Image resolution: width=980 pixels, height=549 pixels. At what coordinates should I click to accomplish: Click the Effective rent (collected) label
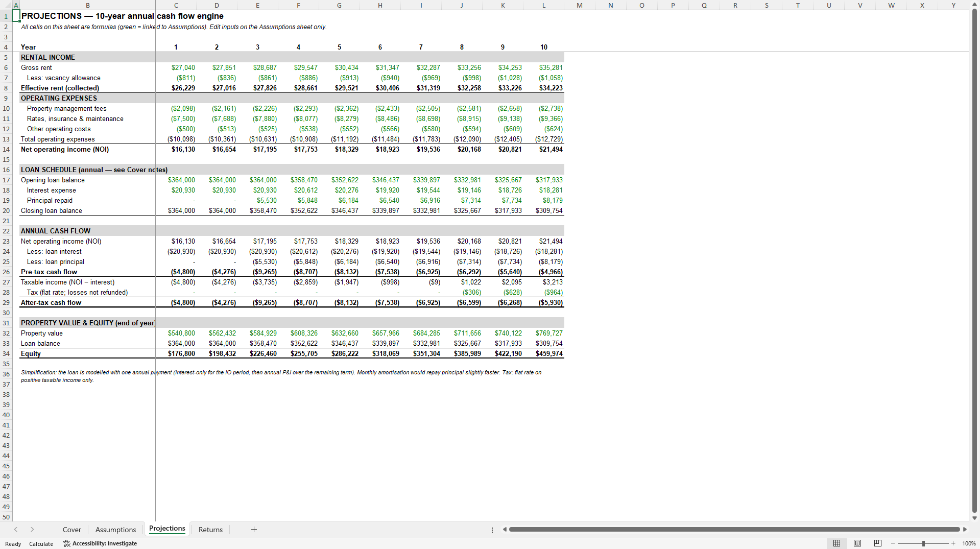coord(60,88)
